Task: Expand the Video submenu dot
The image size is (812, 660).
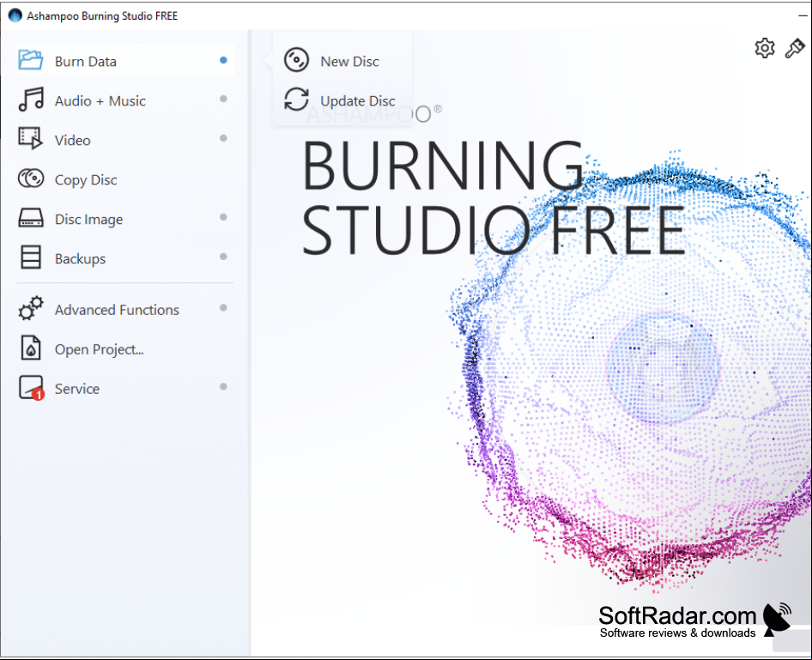Action: click(x=223, y=138)
